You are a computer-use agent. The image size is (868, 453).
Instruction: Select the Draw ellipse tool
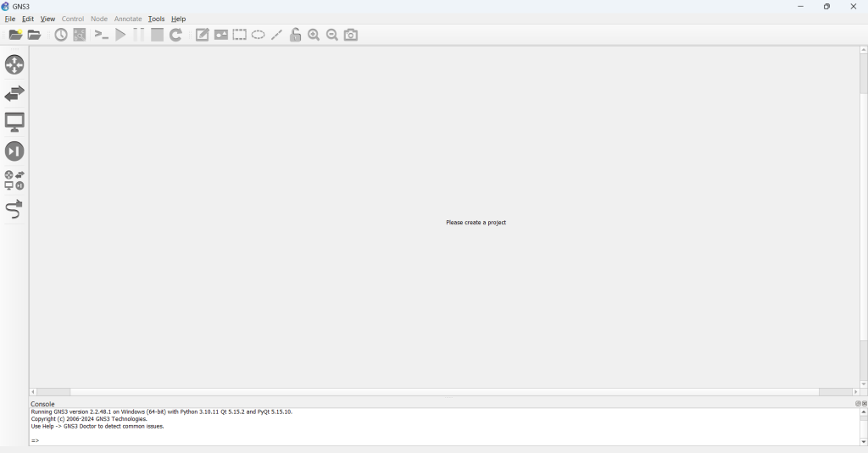coord(259,36)
